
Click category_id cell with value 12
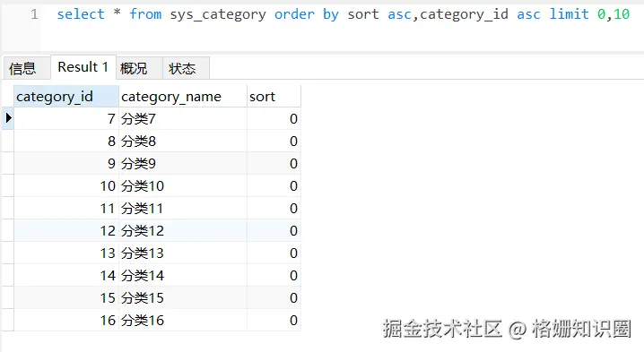pos(66,230)
